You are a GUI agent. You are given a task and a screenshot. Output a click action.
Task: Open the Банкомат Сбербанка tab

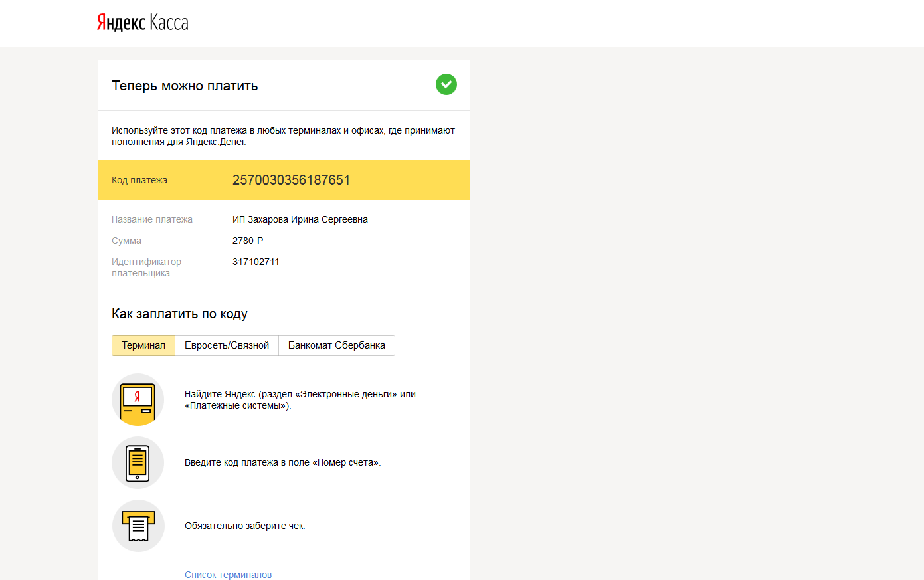pos(337,345)
